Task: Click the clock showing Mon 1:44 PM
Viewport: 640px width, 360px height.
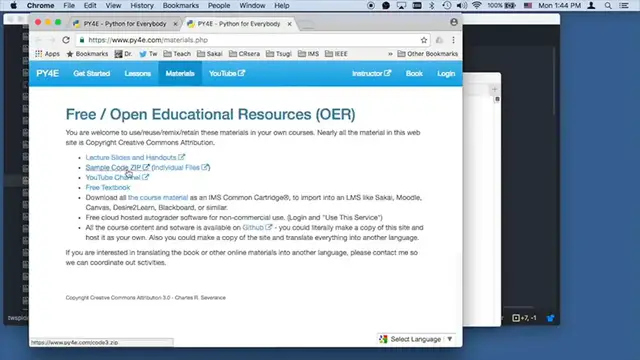Action: [x=559, y=6]
